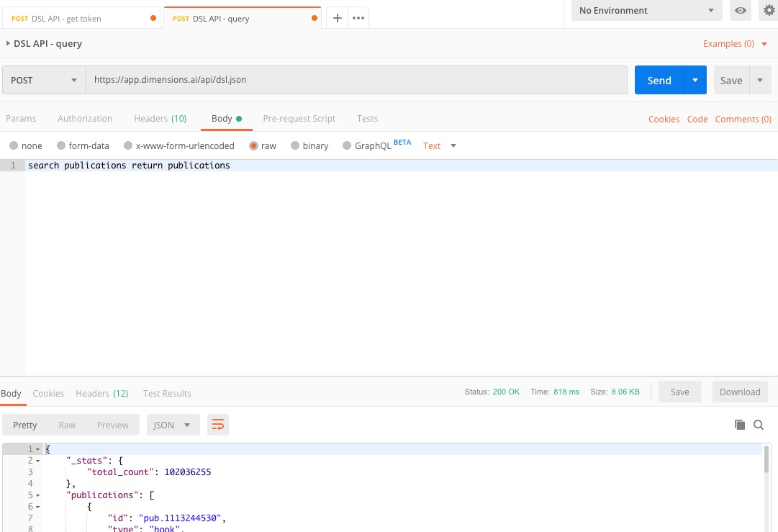Viewport: 778px width, 532px height.
Task: Collapse response JSON line 5 publications
Action: (x=37, y=495)
